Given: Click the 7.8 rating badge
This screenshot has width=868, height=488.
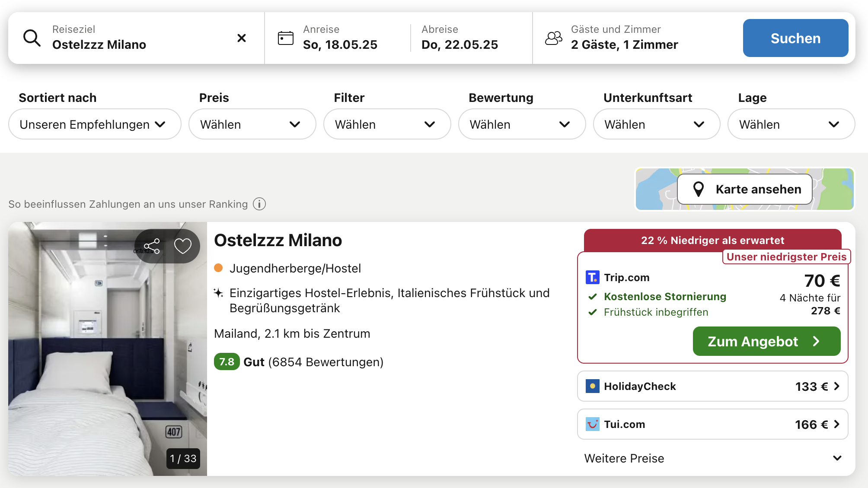Looking at the screenshot, I should pos(227,361).
